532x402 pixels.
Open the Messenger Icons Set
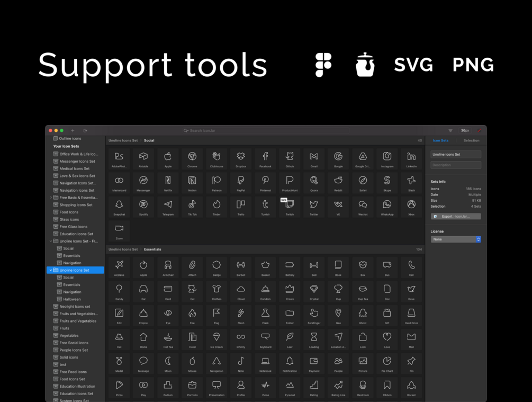pos(77,161)
